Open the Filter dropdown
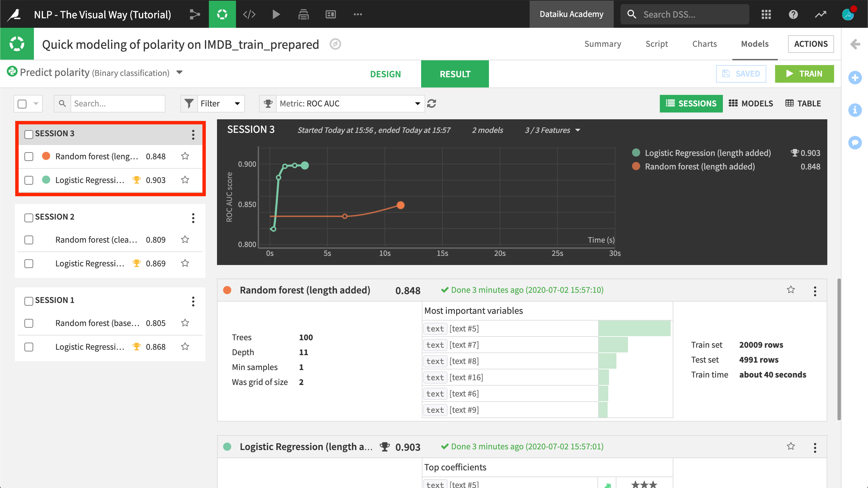This screenshot has width=868, height=488. [x=213, y=104]
